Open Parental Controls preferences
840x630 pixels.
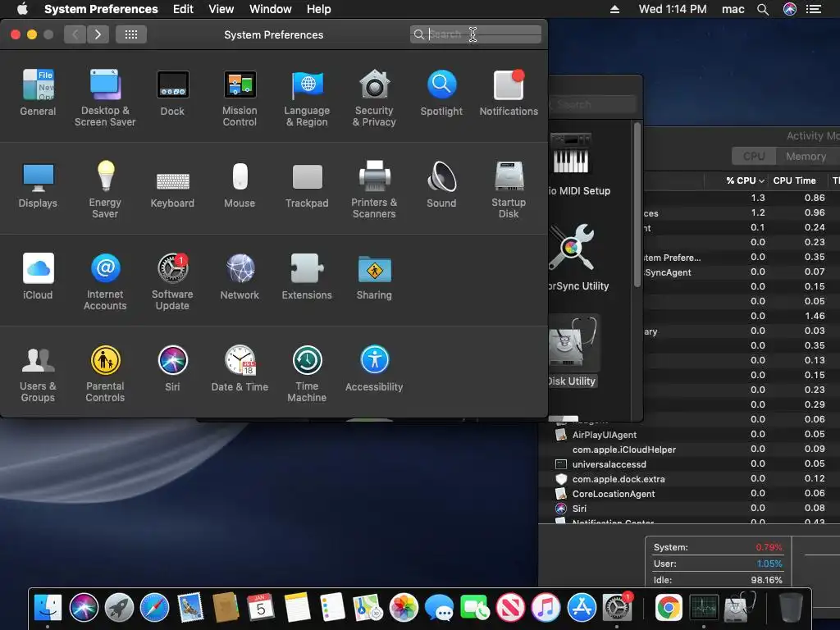[x=105, y=374]
